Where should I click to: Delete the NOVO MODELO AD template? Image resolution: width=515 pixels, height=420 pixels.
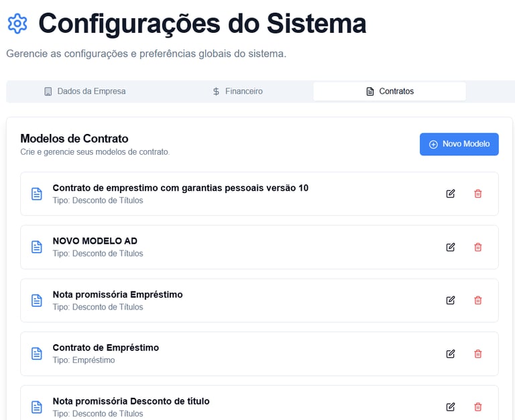[x=478, y=247]
